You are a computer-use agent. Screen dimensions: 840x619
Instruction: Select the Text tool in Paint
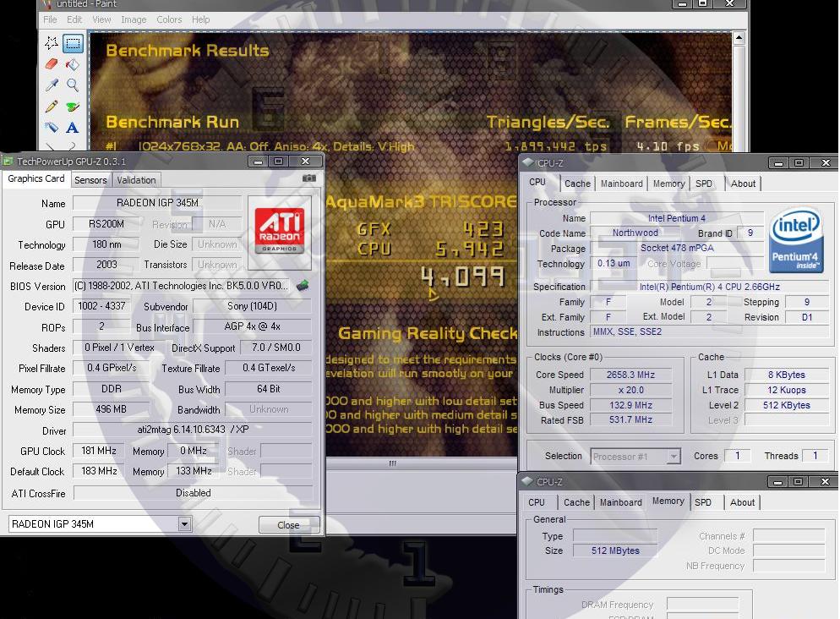coord(73,128)
